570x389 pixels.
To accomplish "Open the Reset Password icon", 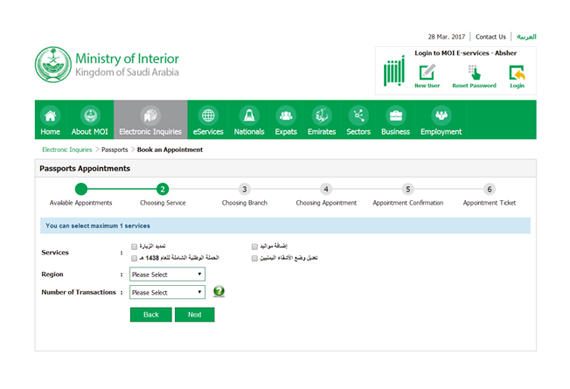I will [474, 72].
